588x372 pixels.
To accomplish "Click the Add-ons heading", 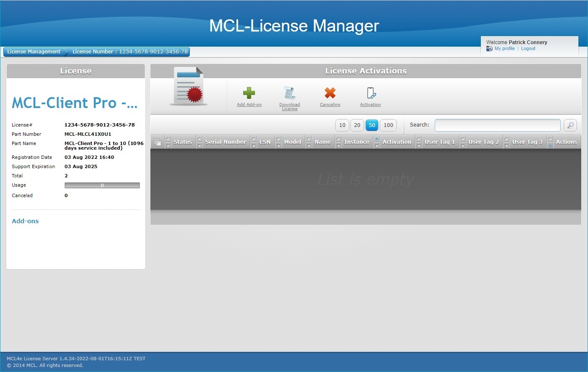I will (25, 221).
